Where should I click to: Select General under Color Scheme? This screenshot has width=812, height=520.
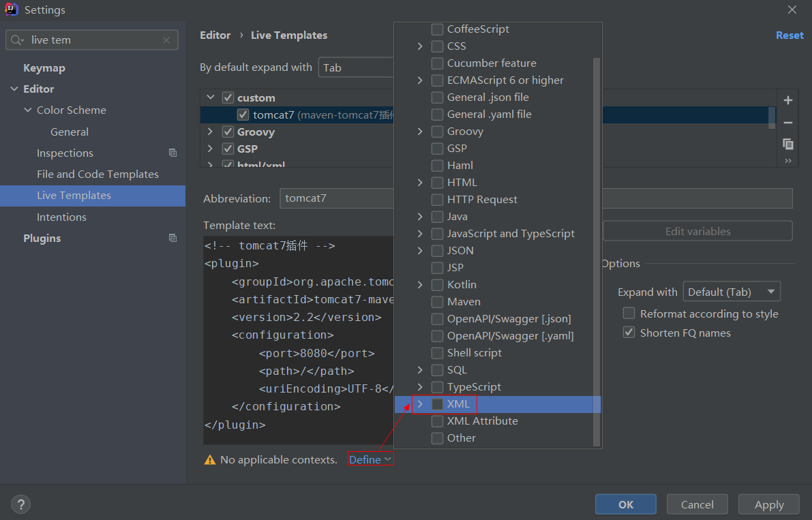(70, 132)
